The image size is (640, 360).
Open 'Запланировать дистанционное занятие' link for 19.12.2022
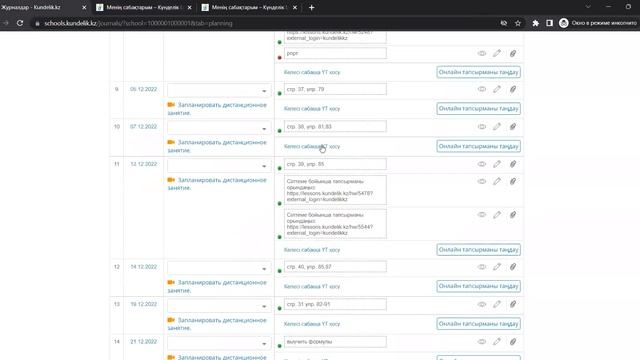pos(217,324)
